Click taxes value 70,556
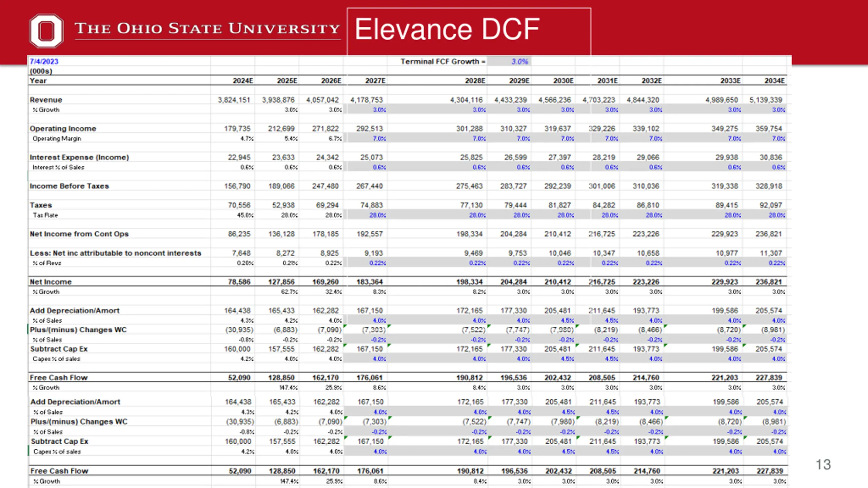Screen dimensions: 868x488 [x=239, y=205]
